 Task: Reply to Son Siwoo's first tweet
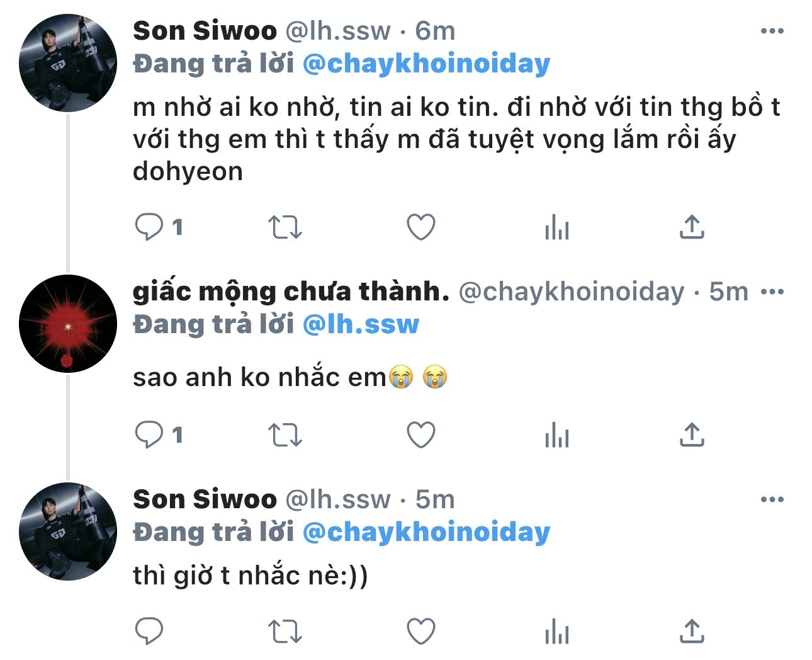point(150,227)
